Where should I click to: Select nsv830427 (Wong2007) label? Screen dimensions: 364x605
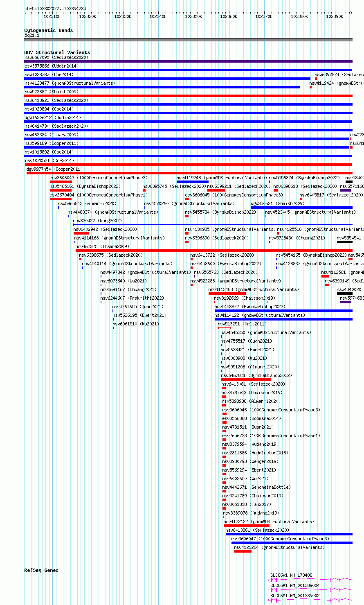tap(97, 221)
